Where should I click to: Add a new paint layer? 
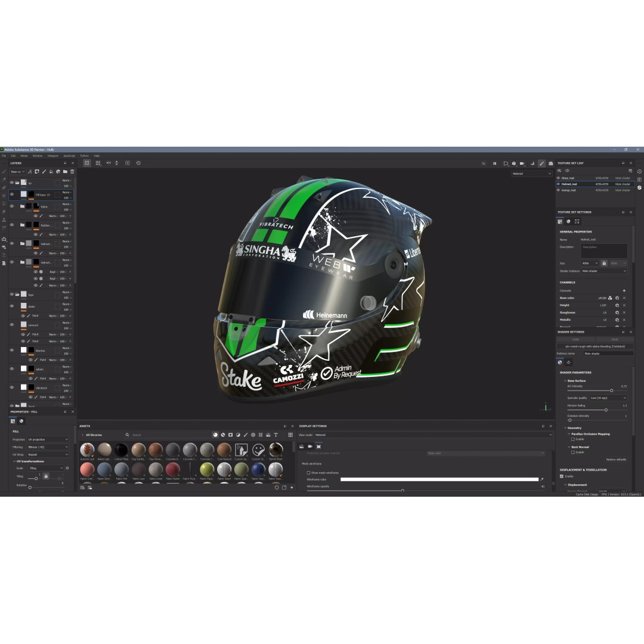(44, 172)
